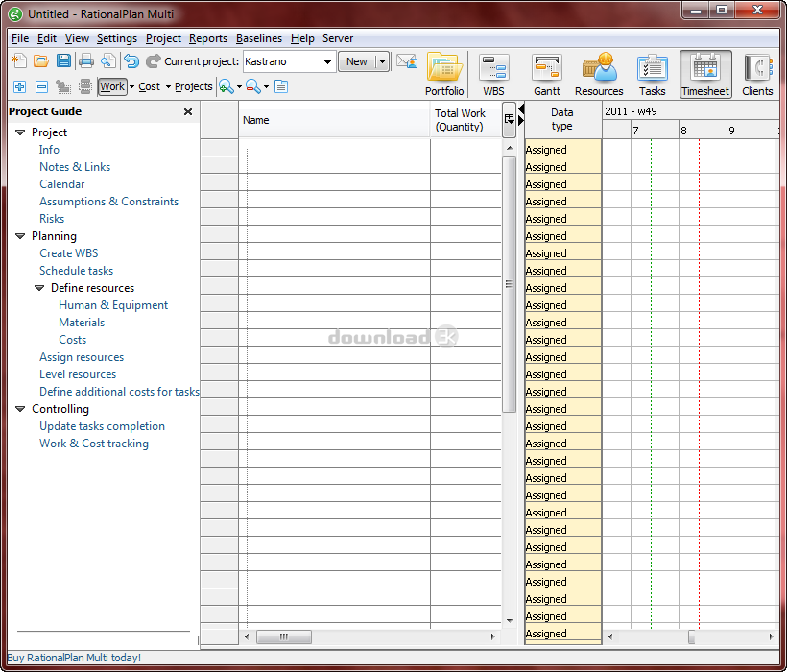Open the Portfolio view
This screenshot has width=787, height=672.
click(444, 75)
